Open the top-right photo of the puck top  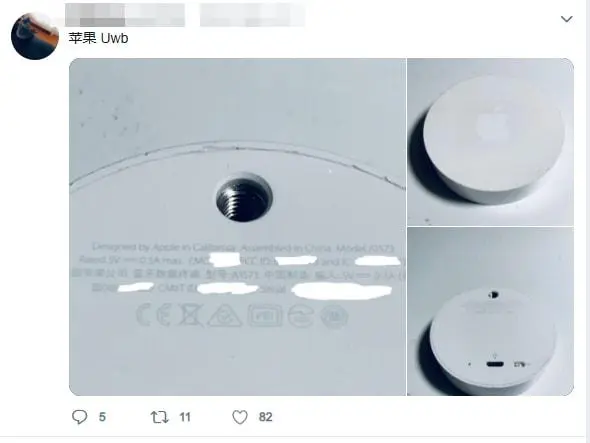(490, 142)
